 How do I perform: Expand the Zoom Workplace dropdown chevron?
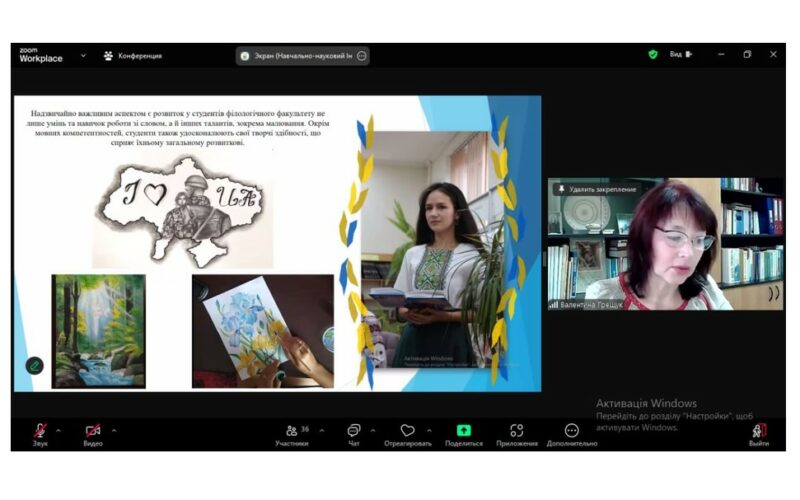pyautogui.click(x=83, y=56)
